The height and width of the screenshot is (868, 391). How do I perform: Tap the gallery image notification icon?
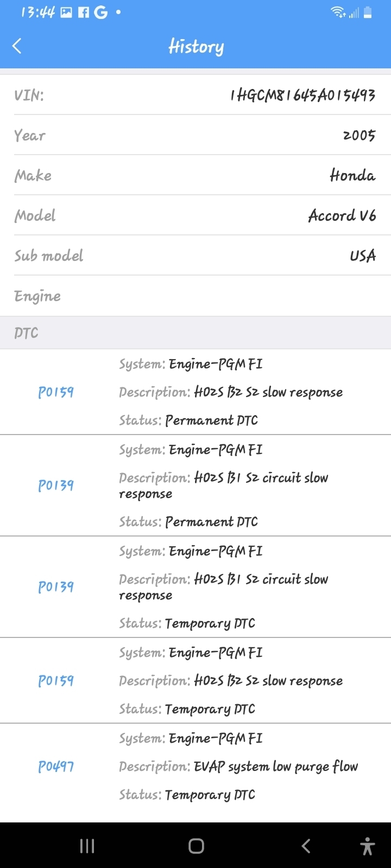pos(66,12)
